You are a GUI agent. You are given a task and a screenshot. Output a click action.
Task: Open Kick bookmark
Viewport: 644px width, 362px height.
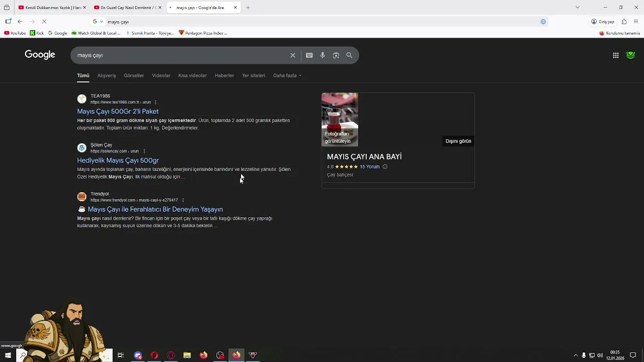pyautogui.click(x=37, y=33)
